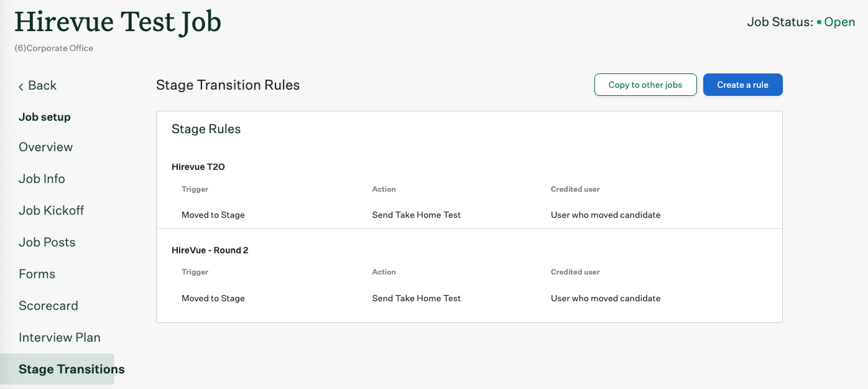
Task: Click the Stage Transition Rules heading
Action: coord(228,85)
